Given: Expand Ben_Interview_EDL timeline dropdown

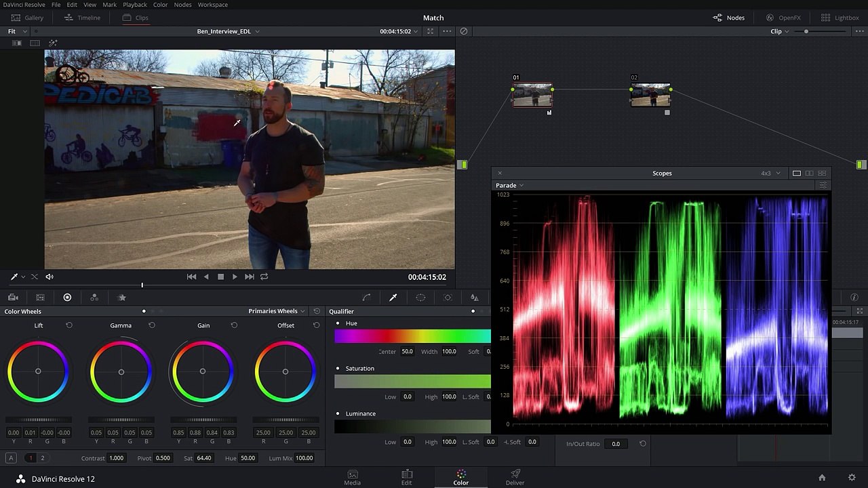Looking at the screenshot, I should click(x=229, y=31).
